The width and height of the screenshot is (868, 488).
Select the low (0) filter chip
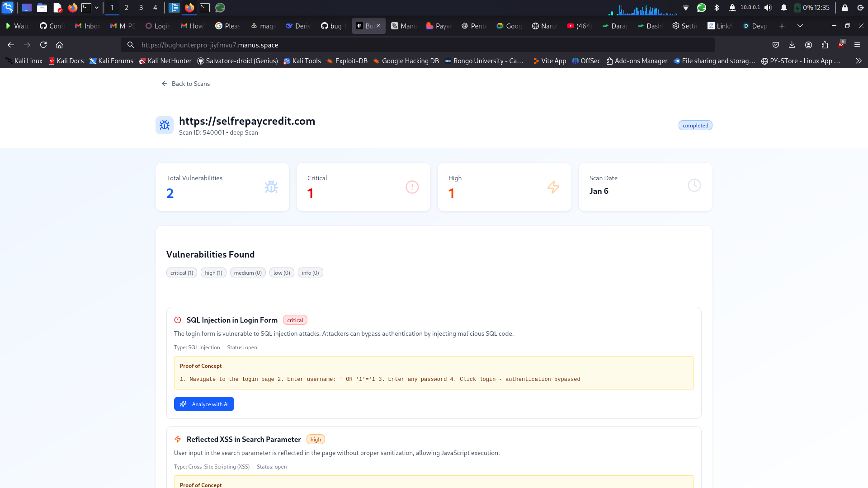(x=282, y=273)
